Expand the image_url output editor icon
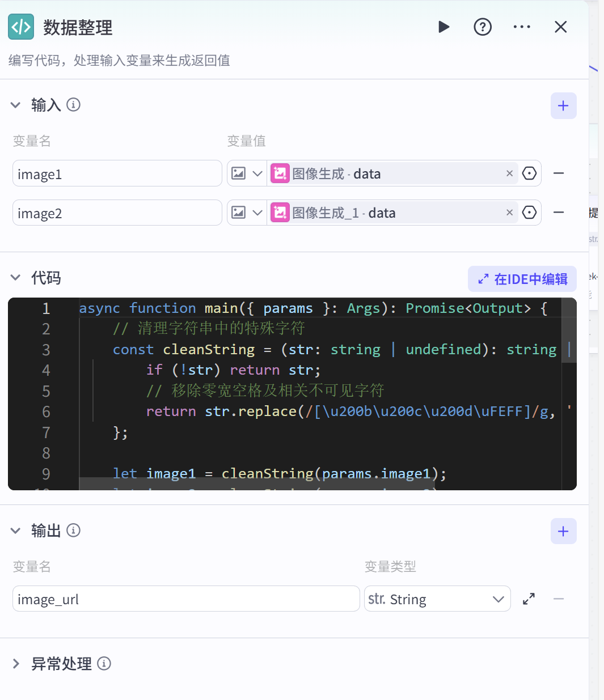Viewport: 604px width, 700px height. pyautogui.click(x=529, y=599)
